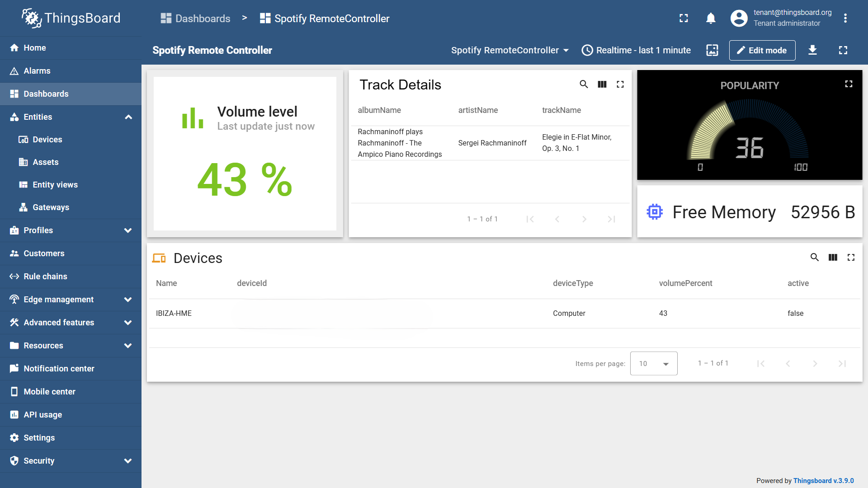The height and width of the screenshot is (488, 868).
Task: Click the Thingsboard v.3.9.0 footer link
Action: click(x=823, y=481)
